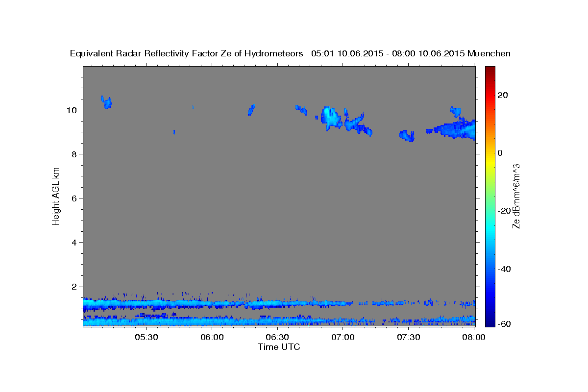Click the height tick label 2
588x392 pixels.
pyautogui.click(x=74, y=287)
